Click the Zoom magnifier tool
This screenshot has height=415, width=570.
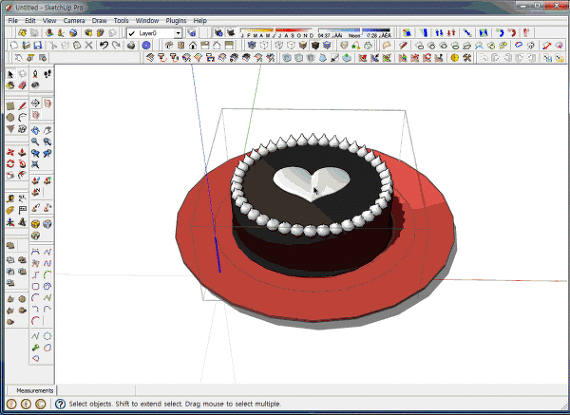(x=35, y=142)
